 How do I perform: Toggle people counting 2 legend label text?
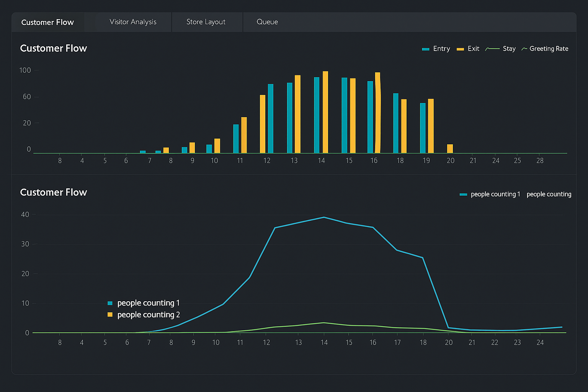149,315
